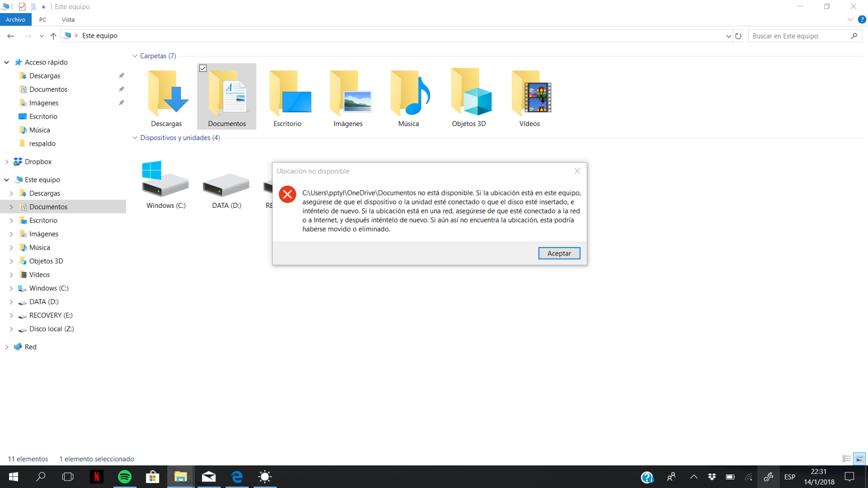Open the recent locations dropdown
The height and width of the screenshot is (488, 868).
tap(41, 36)
